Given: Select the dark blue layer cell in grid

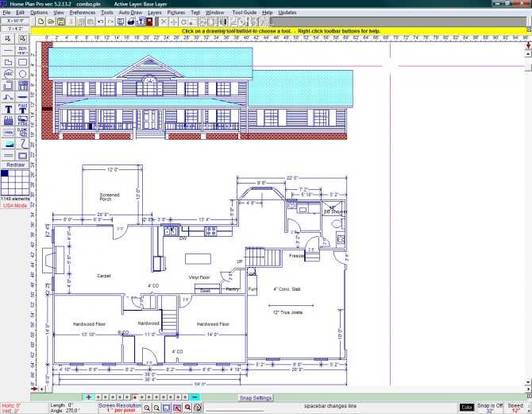Looking at the screenshot, I should pyautogui.click(x=5, y=173).
